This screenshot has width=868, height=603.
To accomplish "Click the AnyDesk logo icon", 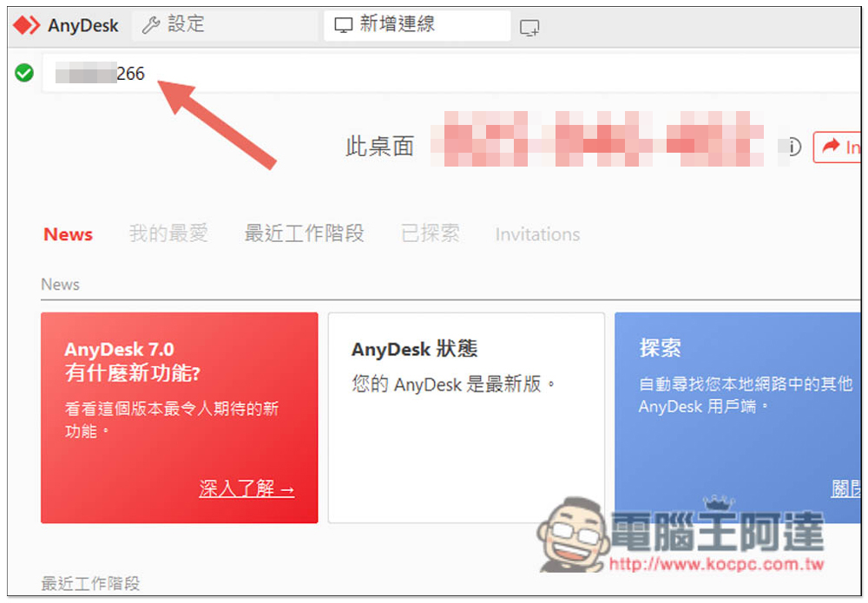I will pyautogui.click(x=26, y=25).
